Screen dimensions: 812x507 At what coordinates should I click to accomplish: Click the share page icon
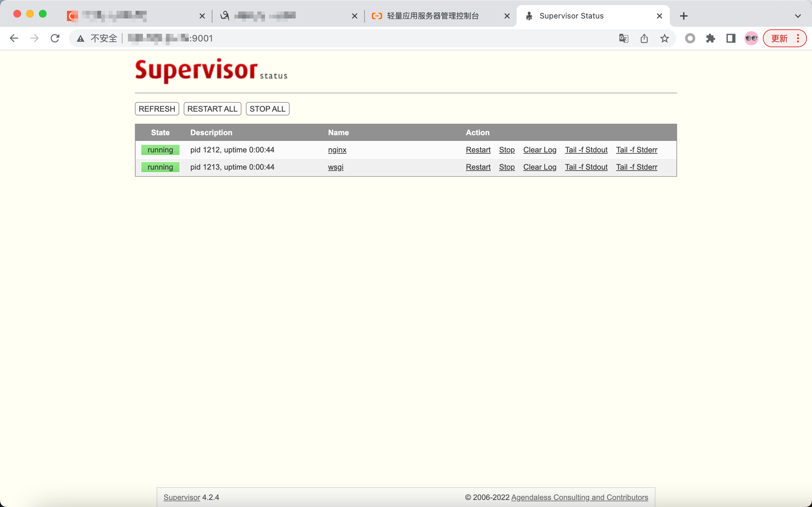[x=644, y=38]
